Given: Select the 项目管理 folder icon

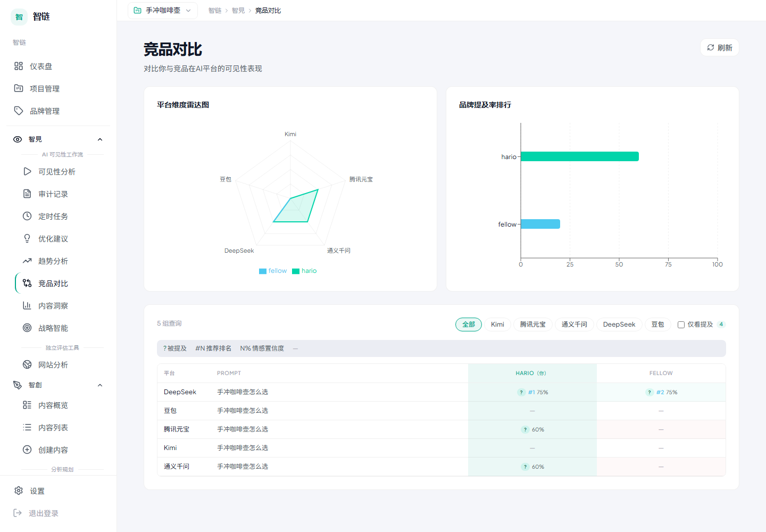Looking at the screenshot, I should (19, 88).
